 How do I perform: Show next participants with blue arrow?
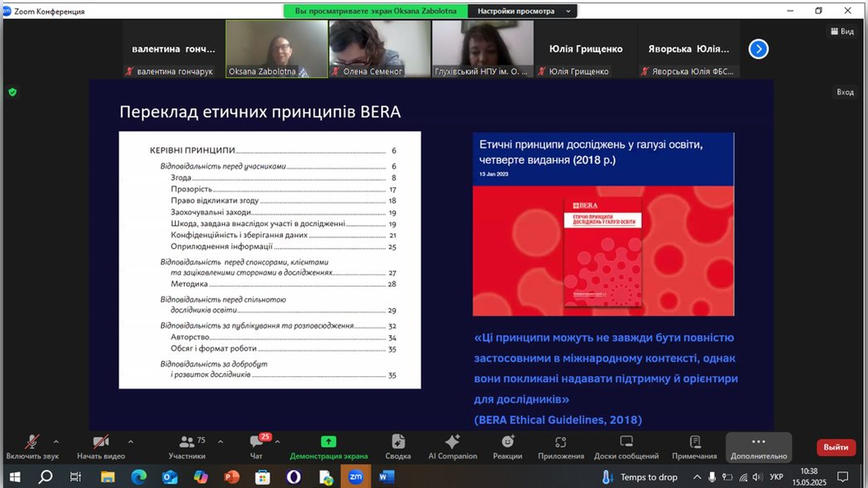(758, 49)
